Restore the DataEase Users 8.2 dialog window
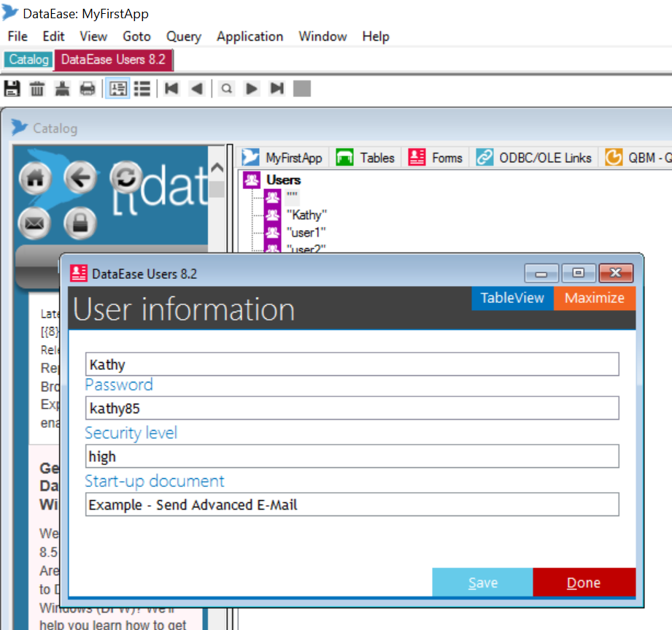The height and width of the screenshot is (630, 672). [x=579, y=273]
